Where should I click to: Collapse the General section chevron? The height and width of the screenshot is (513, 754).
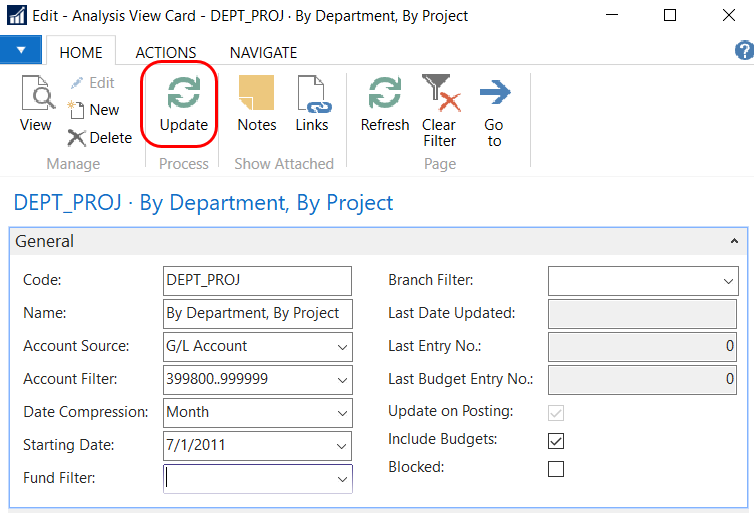coord(735,242)
